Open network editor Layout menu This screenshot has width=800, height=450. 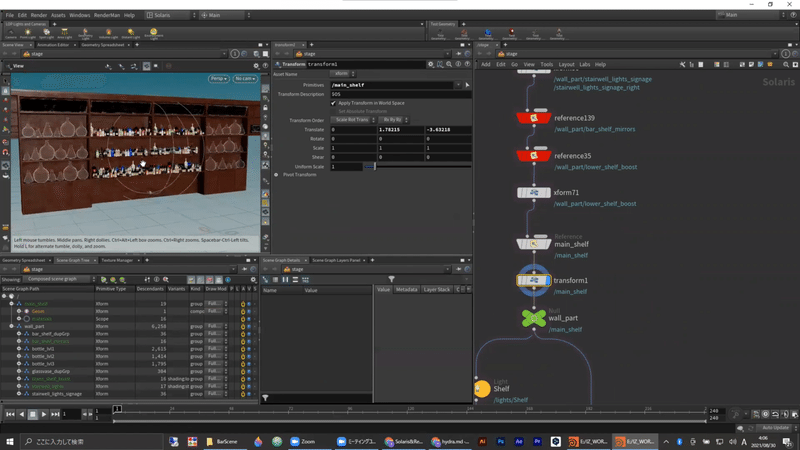point(566,65)
